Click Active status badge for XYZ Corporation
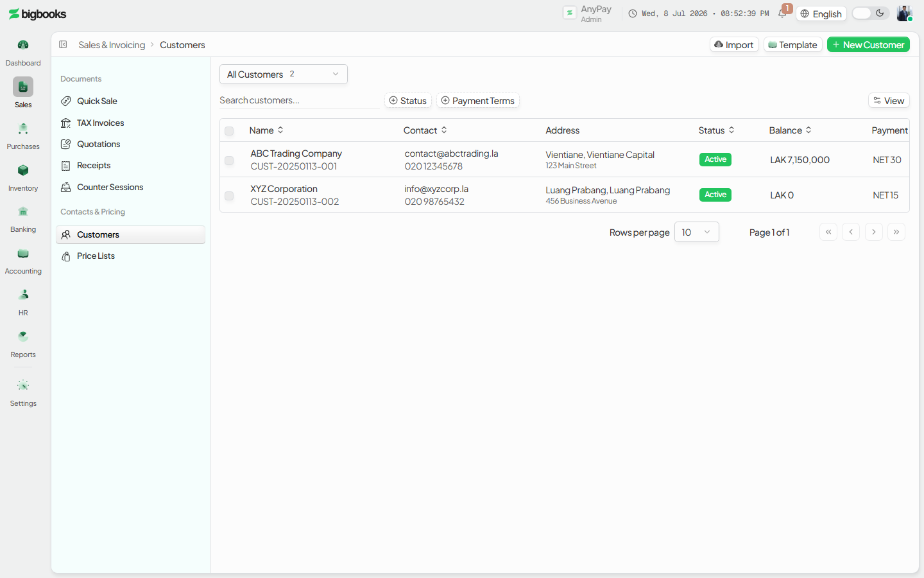The height and width of the screenshot is (578, 924). click(x=715, y=195)
